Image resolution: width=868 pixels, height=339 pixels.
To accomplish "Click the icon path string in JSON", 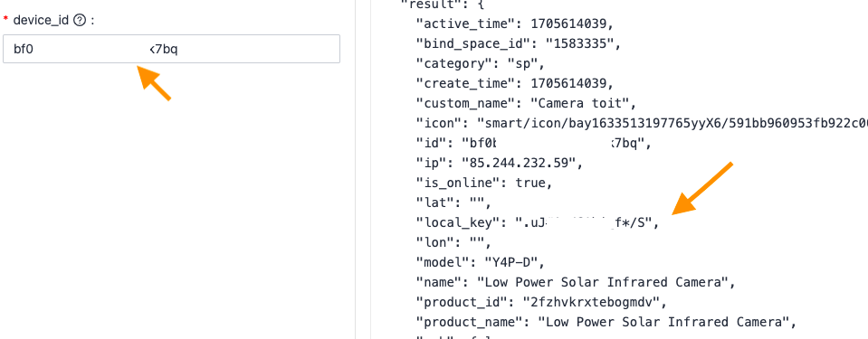I will [672, 123].
